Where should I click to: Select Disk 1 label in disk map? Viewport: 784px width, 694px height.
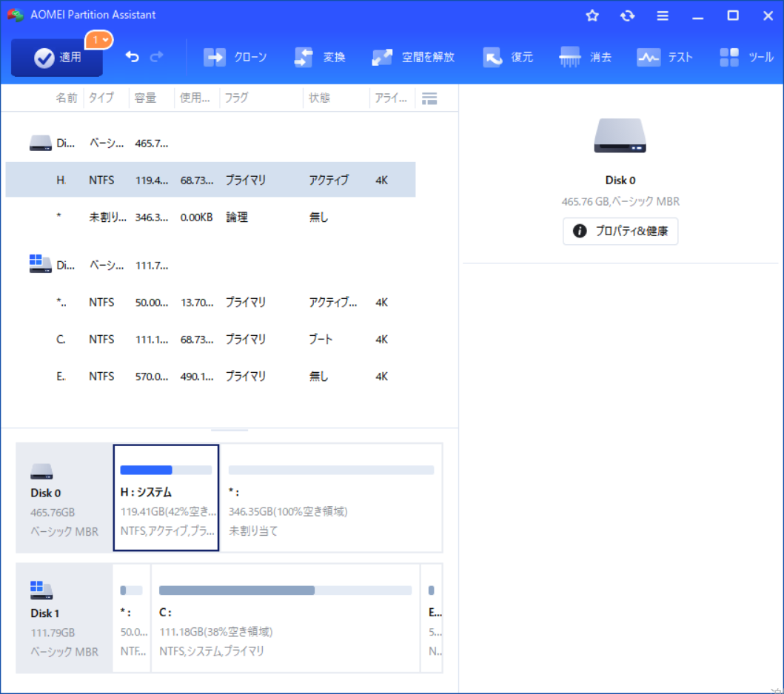click(x=45, y=613)
